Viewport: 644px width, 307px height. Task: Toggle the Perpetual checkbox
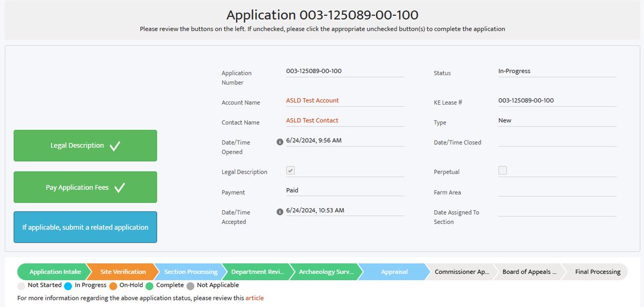pyautogui.click(x=502, y=170)
